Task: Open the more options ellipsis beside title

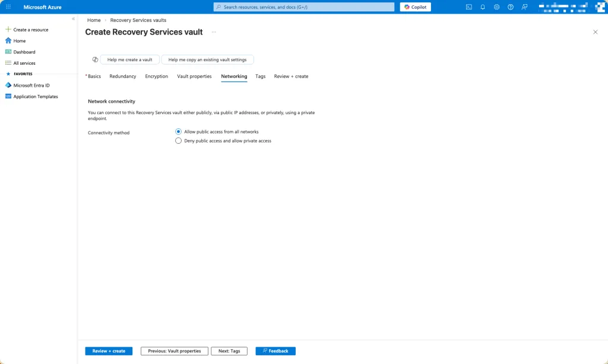Action: (214, 32)
